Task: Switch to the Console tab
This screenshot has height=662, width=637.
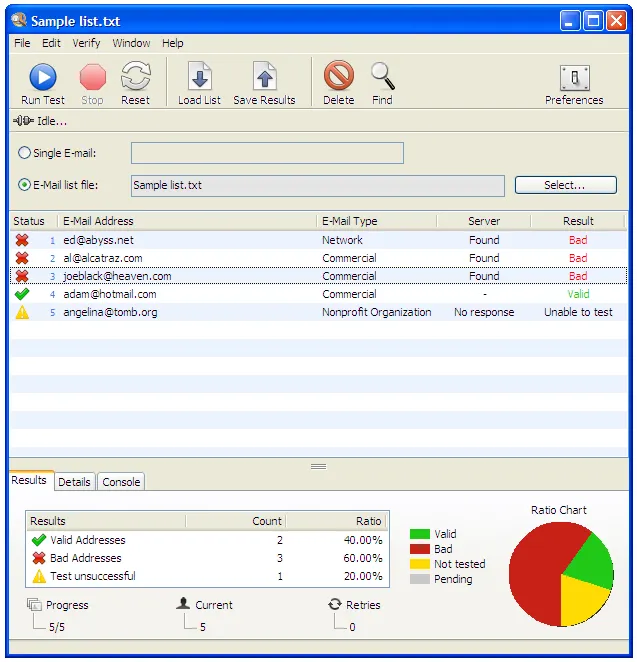Action: 121,482
